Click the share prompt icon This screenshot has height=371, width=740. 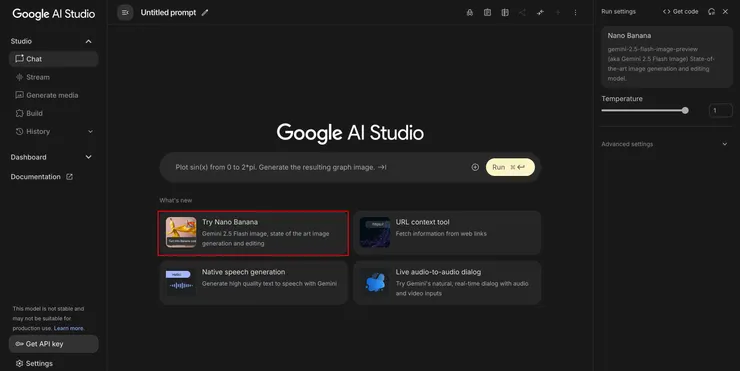coord(522,13)
